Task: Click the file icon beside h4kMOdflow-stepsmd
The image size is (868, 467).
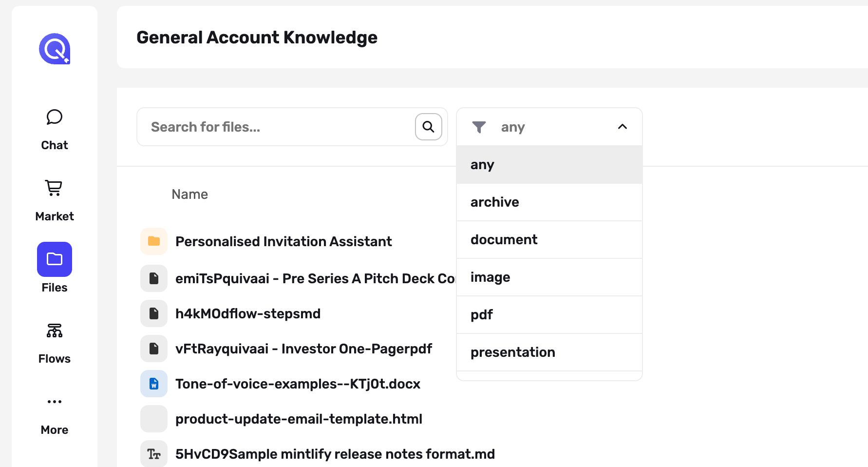Action: coord(154,313)
